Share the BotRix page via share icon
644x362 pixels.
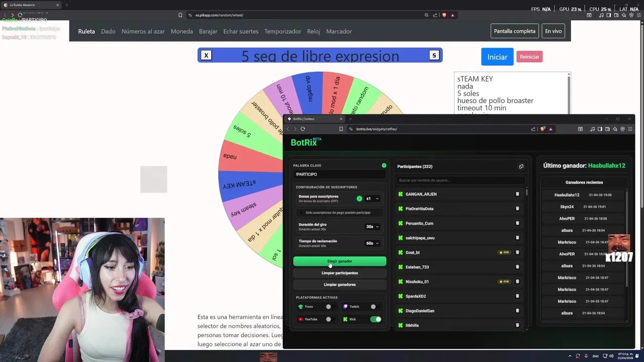[533, 129]
